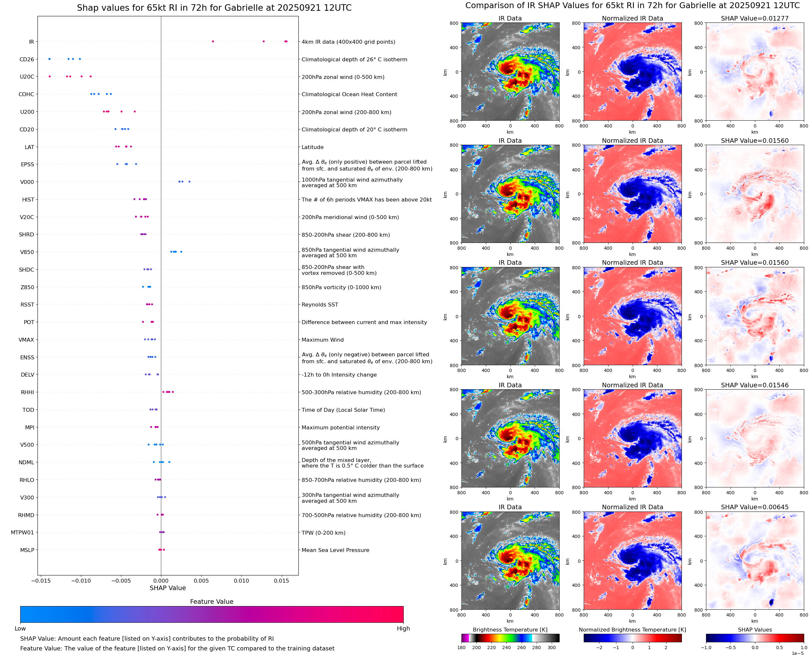Screen dimensions: 812x655
Task: Click the SHAP Value x-axis label
Action: pos(168,588)
